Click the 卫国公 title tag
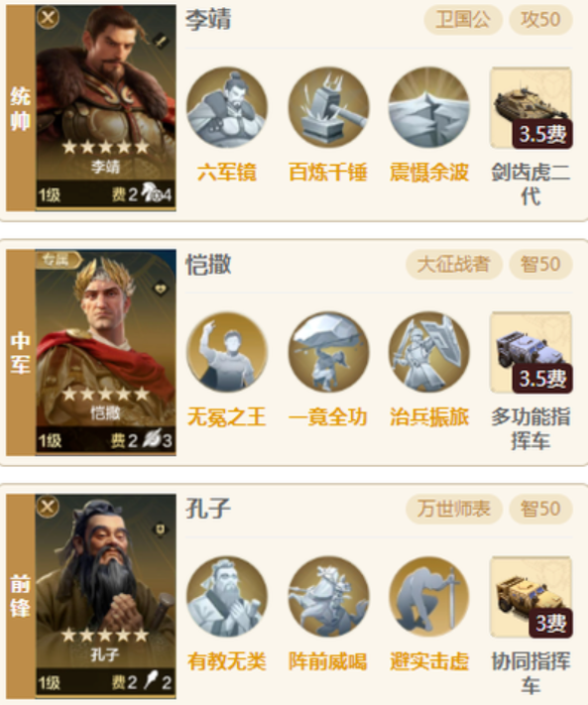 463,20
